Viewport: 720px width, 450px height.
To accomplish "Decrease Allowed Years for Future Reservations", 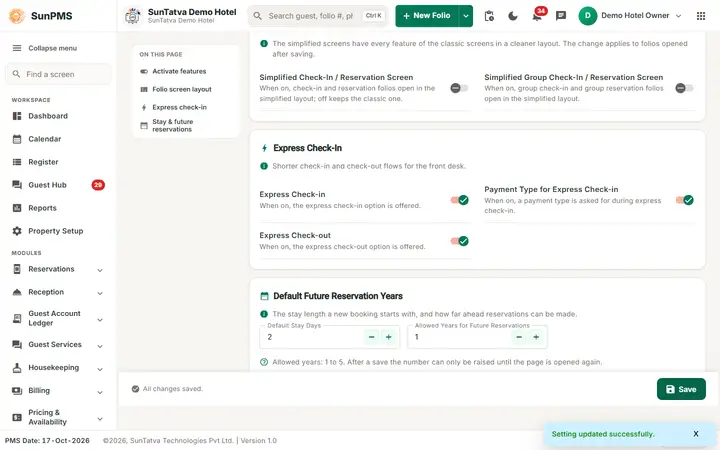I will (519, 337).
